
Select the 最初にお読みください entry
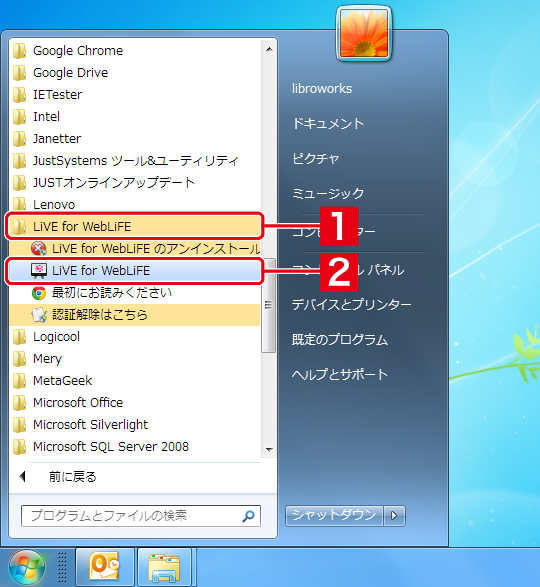click(135, 293)
